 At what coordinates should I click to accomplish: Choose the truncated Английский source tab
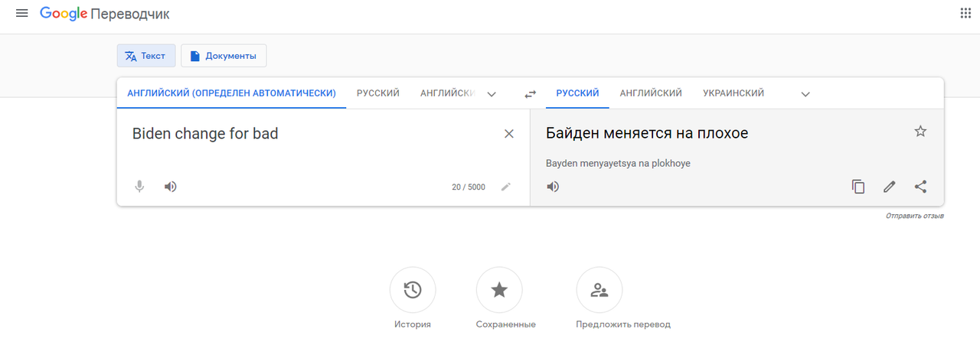click(448, 93)
